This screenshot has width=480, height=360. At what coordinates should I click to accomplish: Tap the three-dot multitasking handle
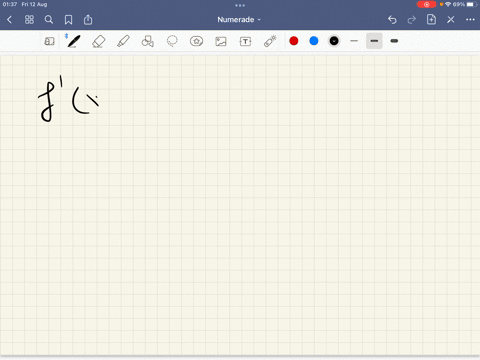point(240,5)
